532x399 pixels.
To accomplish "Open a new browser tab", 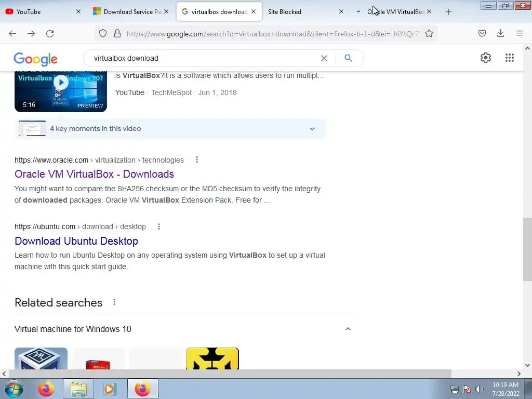I will pos(448,12).
